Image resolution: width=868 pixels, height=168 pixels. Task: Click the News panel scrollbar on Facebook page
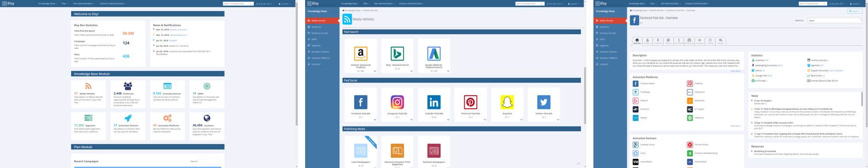point(862,99)
